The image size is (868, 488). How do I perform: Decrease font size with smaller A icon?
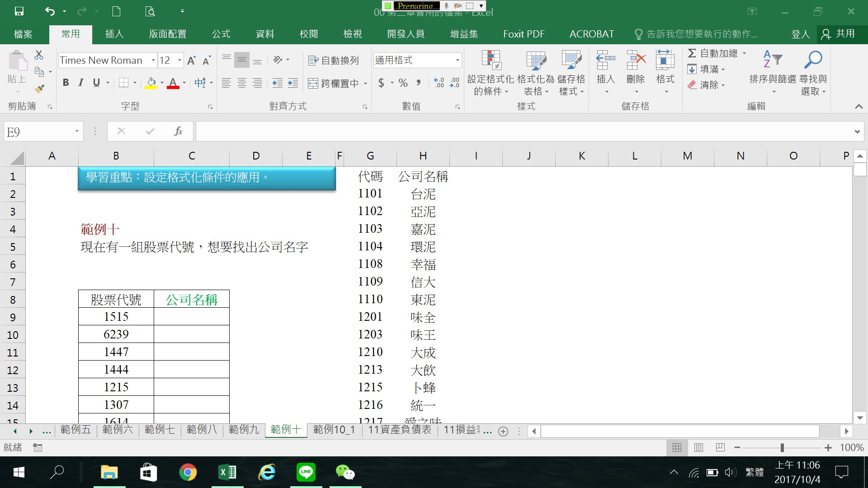(x=207, y=60)
